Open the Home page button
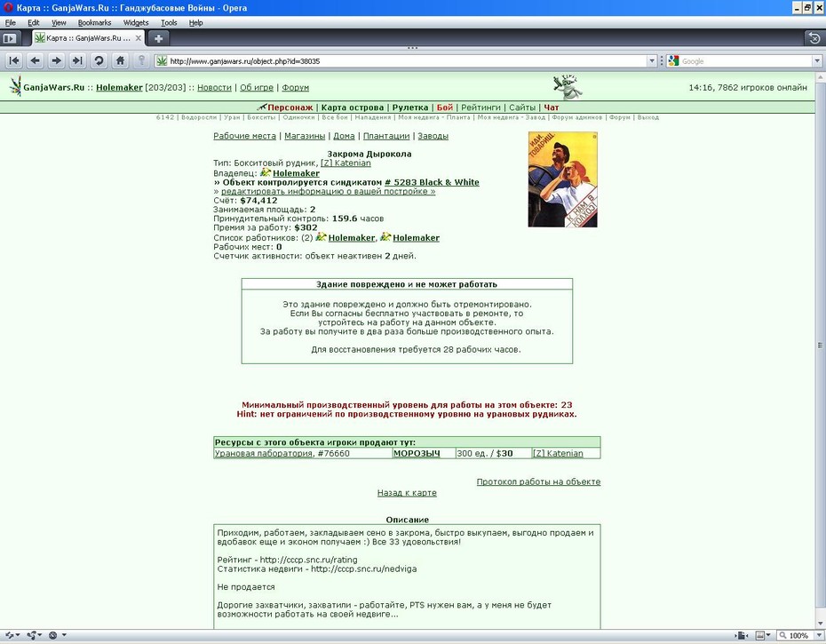The height and width of the screenshot is (644, 826). pos(120,60)
